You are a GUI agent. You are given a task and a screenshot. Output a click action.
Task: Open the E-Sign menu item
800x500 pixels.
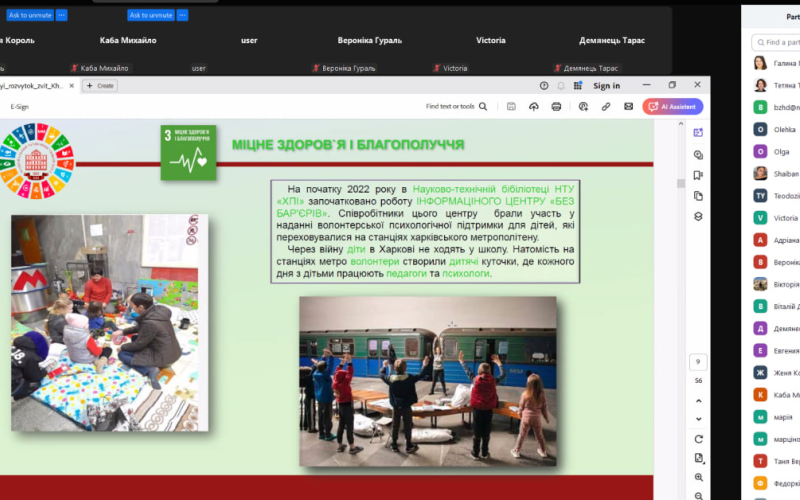tap(19, 107)
